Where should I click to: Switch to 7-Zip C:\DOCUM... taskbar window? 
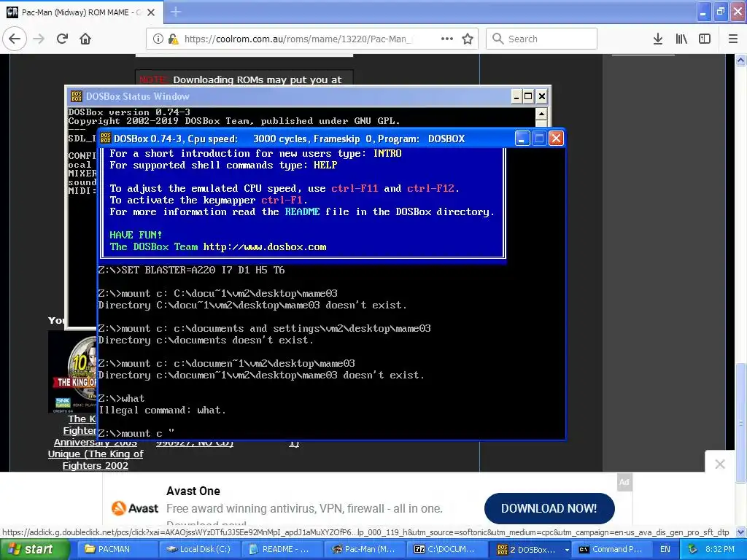point(447,549)
